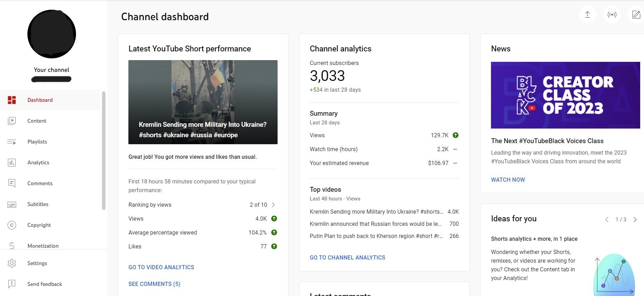
Task: Click the channel profile avatar
Action: click(x=52, y=34)
